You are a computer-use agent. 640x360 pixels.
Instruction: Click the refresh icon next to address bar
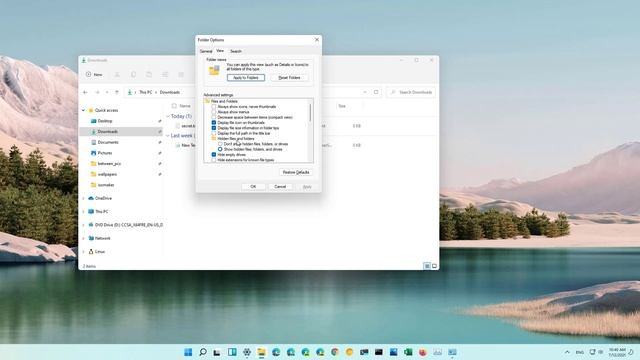coord(376,92)
